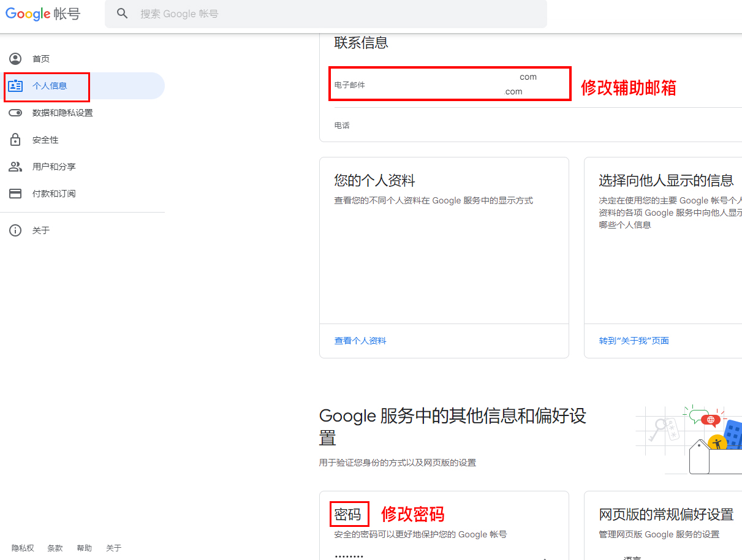Screen dimensions: 742x560
Task: Click the 帮助 footer link
Action: (84, 548)
